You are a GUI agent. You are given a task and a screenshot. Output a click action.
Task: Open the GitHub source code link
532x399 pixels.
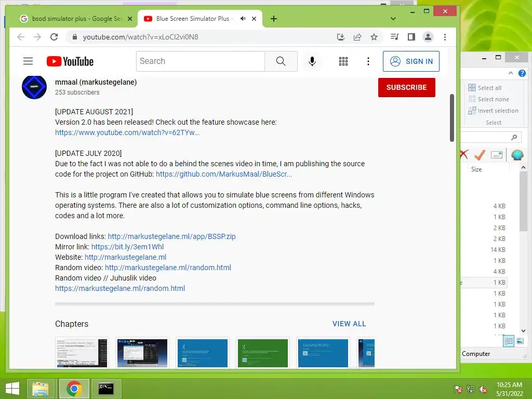point(224,174)
